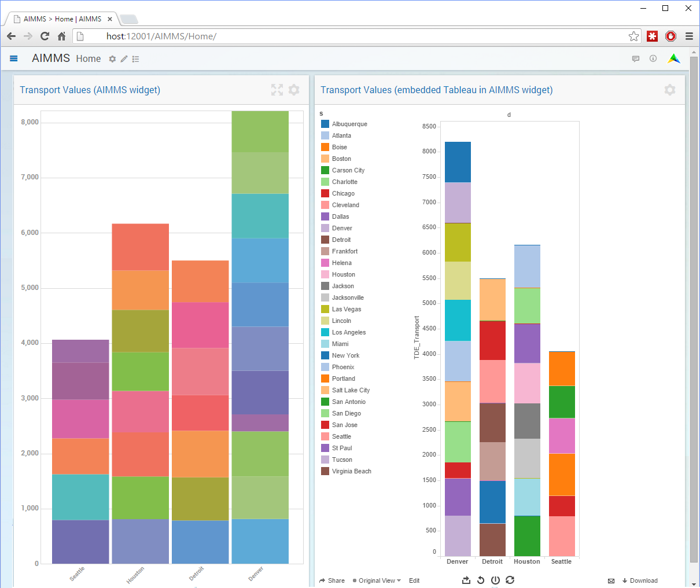The height and width of the screenshot is (588, 700).
Task: Click the Home page title
Action: [89, 58]
